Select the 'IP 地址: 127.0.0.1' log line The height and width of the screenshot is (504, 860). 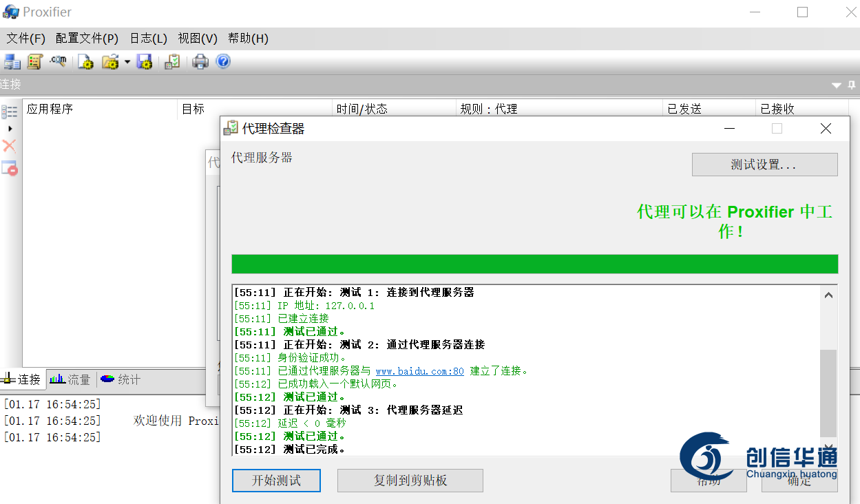(x=304, y=306)
